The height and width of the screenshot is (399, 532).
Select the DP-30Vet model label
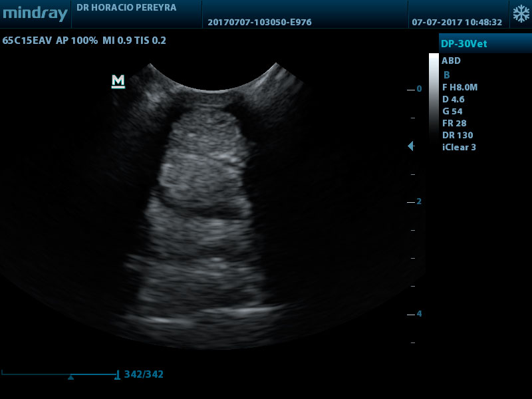(x=464, y=44)
